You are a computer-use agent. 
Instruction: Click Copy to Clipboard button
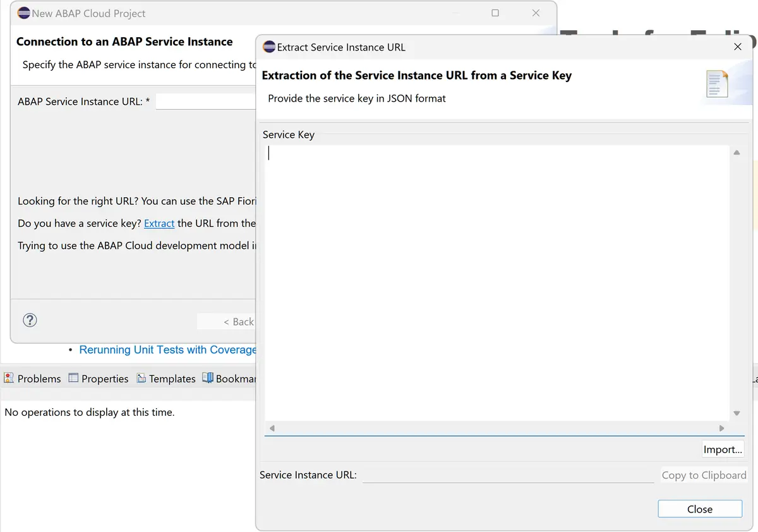click(704, 475)
